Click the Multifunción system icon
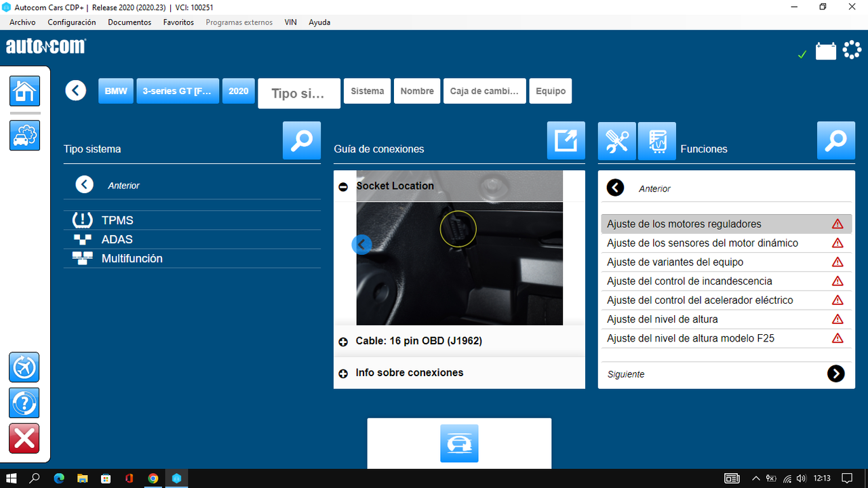 pyautogui.click(x=82, y=258)
